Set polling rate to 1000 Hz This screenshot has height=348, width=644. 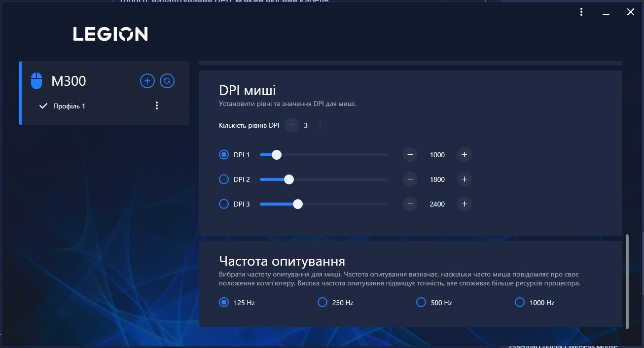520,302
